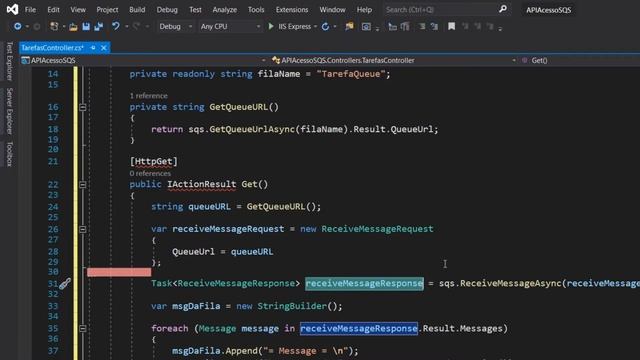Open the Help menu

pyautogui.click(x=364, y=9)
